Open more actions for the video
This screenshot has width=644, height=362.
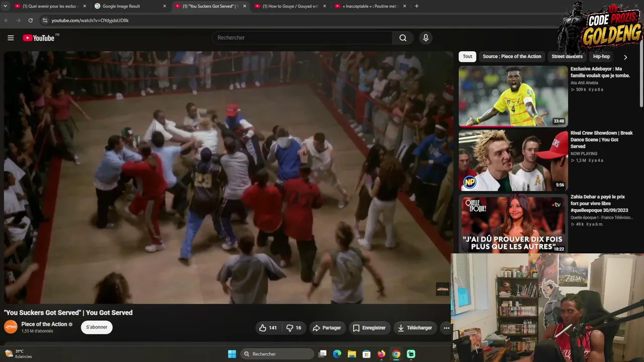[x=446, y=328]
